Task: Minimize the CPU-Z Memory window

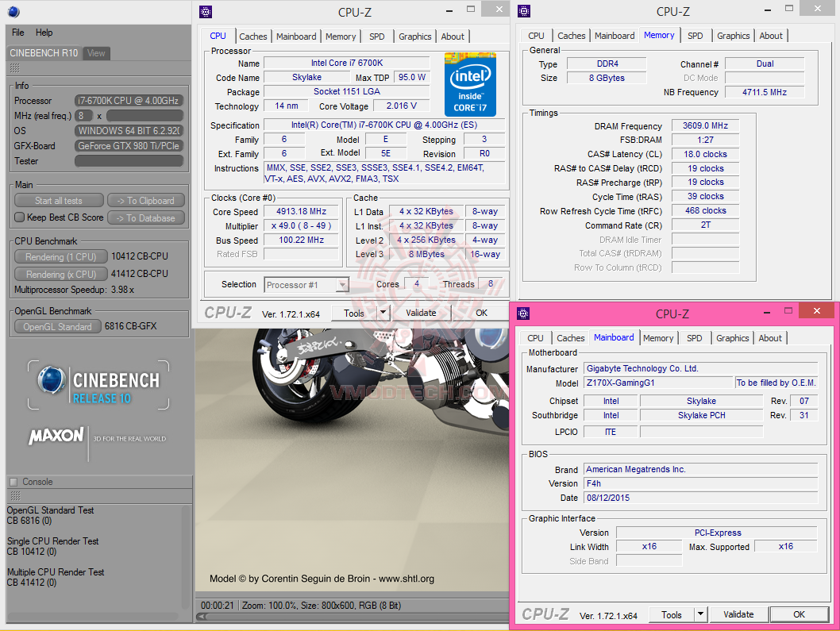Action: click(x=768, y=10)
